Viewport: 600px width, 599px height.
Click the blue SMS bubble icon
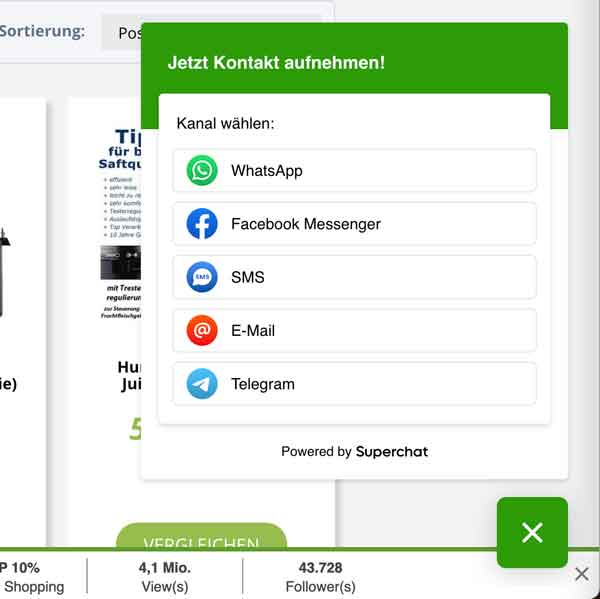point(202,277)
